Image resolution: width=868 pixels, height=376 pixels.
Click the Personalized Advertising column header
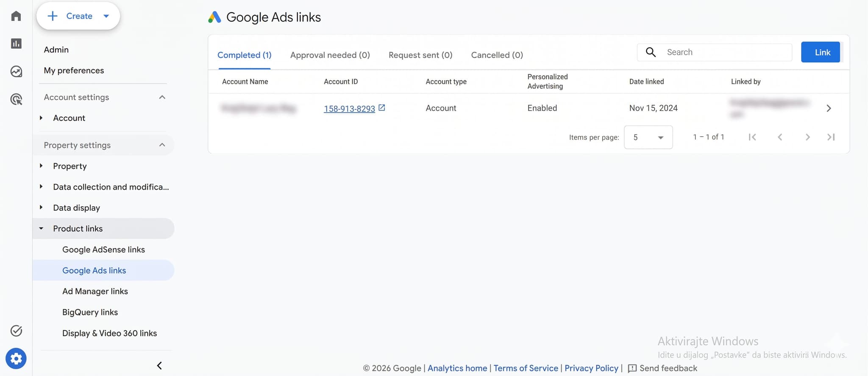(x=548, y=81)
